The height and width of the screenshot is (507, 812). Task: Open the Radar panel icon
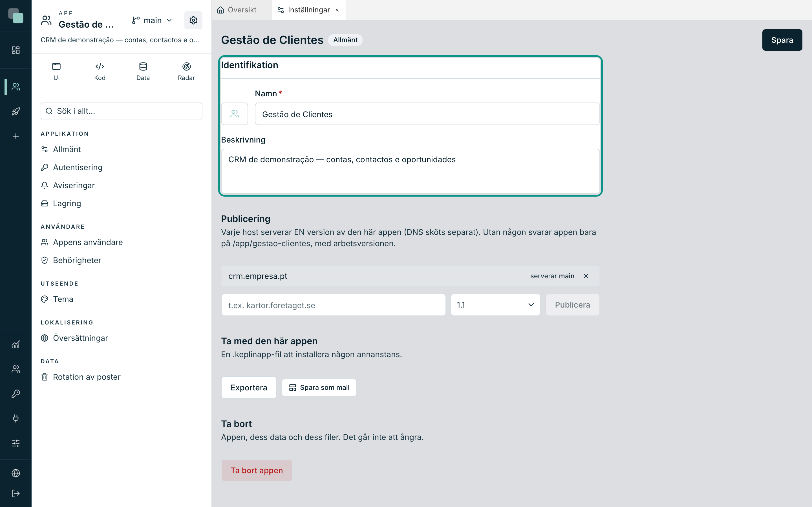(186, 66)
